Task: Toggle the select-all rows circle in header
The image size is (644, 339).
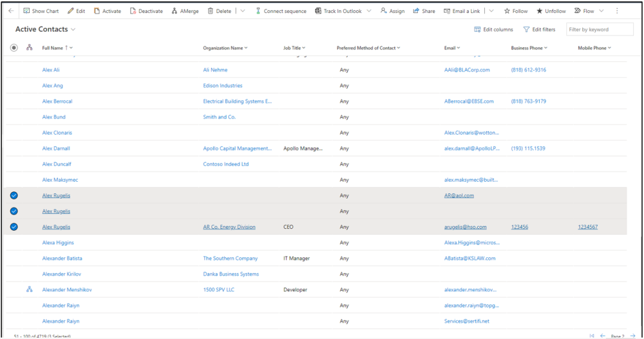Action: [x=14, y=48]
